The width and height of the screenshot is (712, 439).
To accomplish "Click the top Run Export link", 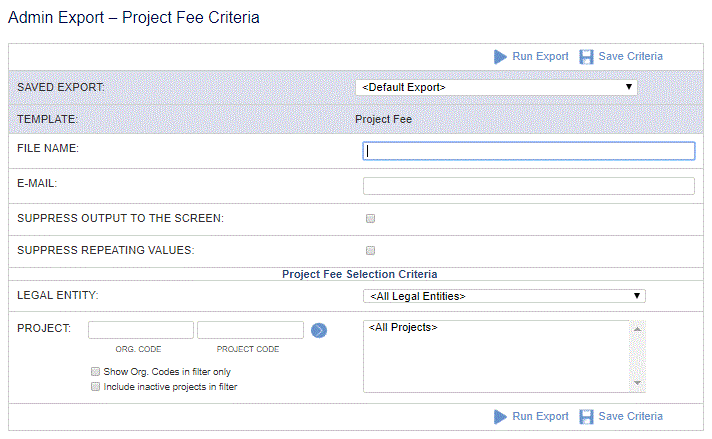I will [540, 56].
